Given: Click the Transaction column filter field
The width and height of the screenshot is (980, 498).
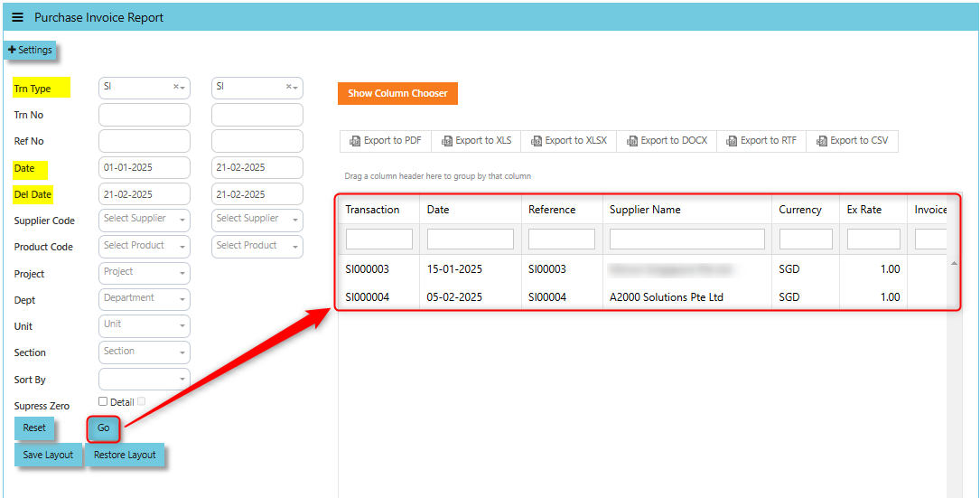Looking at the screenshot, I should (x=378, y=239).
